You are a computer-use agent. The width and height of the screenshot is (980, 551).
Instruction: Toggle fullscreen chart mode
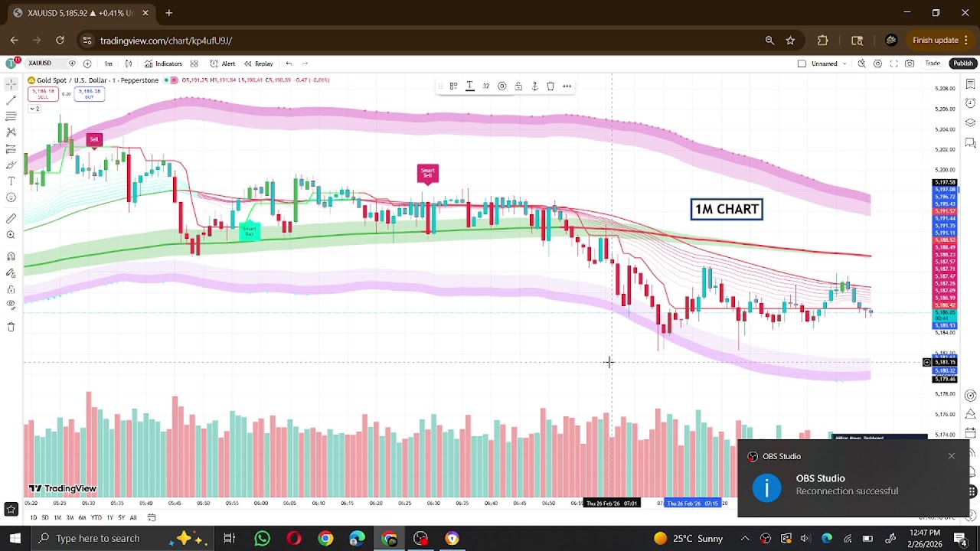[x=893, y=64]
